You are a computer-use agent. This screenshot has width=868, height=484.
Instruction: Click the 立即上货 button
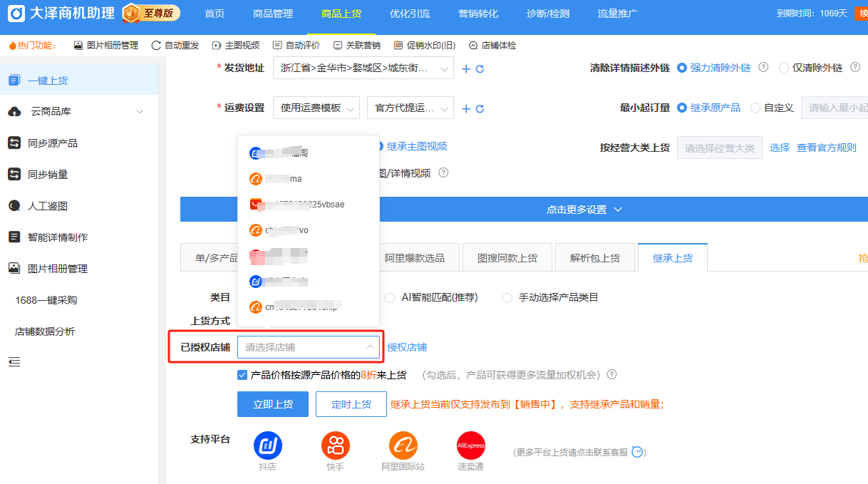[272, 404]
